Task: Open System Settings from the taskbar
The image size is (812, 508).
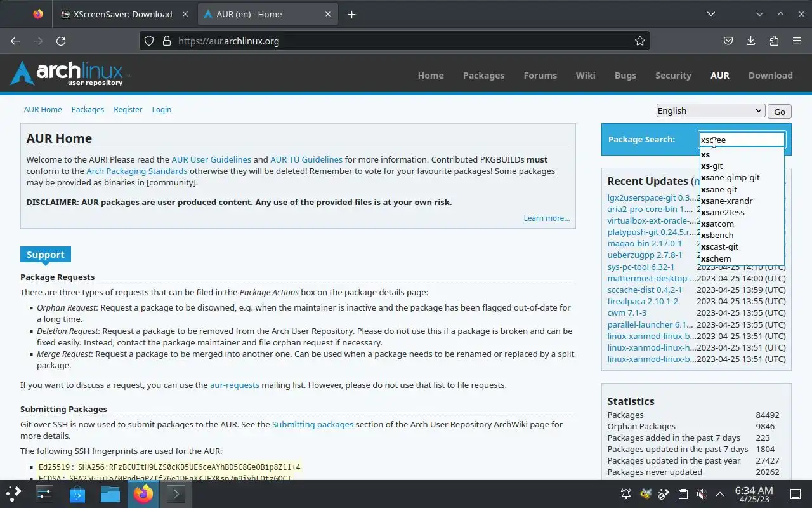Action: pos(44,493)
